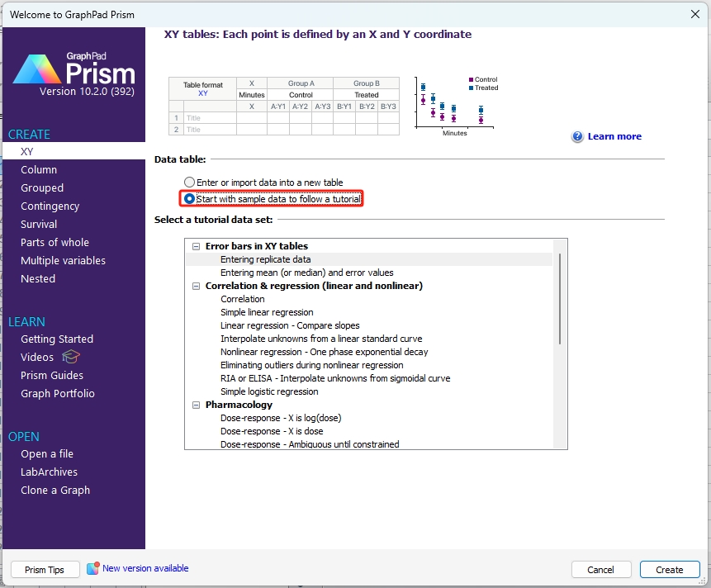Choose Multiple variables table type
Image resolution: width=711 pixels, height=588 pixels.
(x=63, y=260)
